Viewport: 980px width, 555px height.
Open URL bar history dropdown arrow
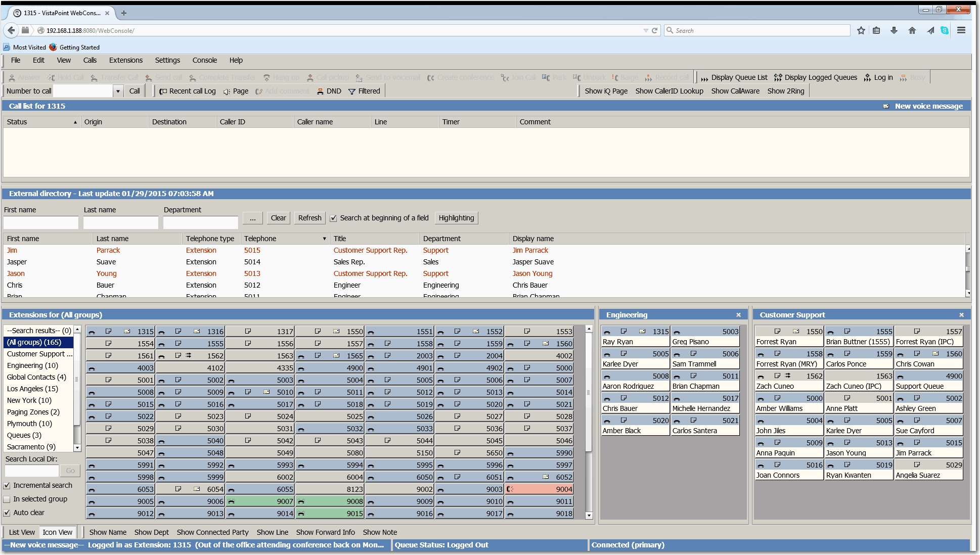point(645,30)
